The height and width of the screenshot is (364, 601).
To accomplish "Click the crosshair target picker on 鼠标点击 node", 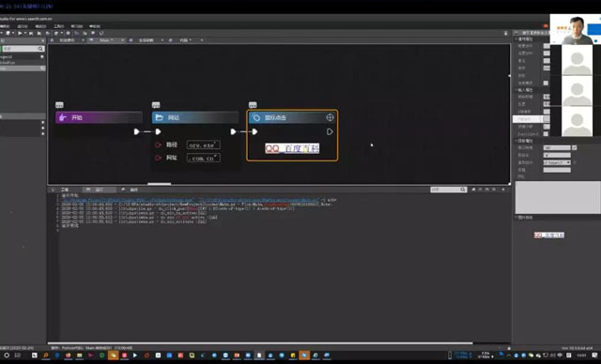I will (330, 117).
